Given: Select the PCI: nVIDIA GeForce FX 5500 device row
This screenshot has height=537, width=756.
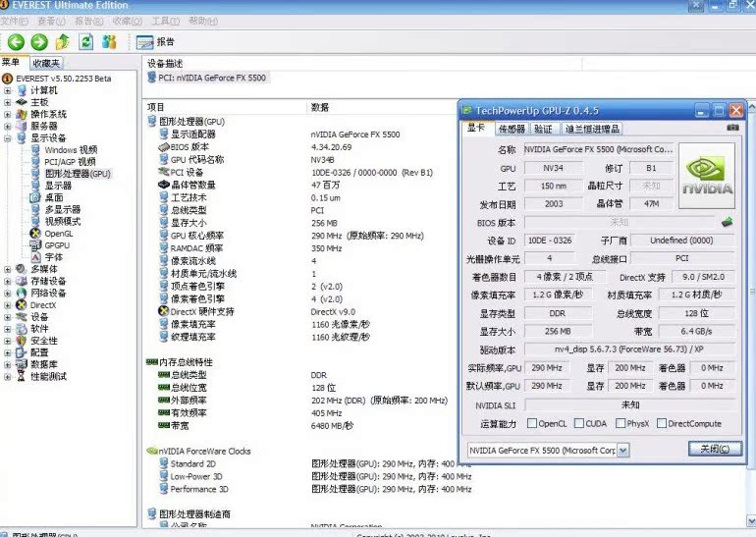Looking at the screenshot, I should point(207,78).
